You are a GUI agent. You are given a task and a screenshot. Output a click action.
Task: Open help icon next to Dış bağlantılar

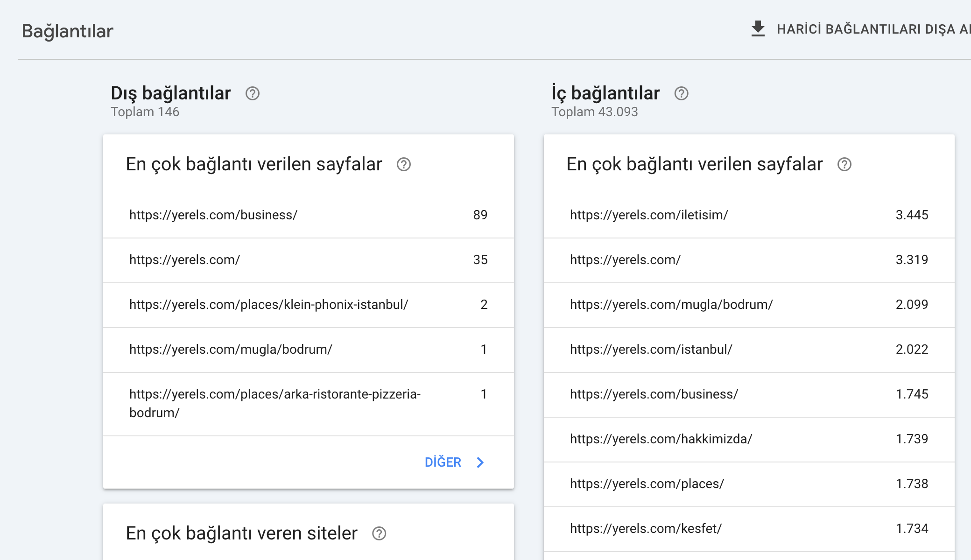pyautogui.click(x=253, y=94)
